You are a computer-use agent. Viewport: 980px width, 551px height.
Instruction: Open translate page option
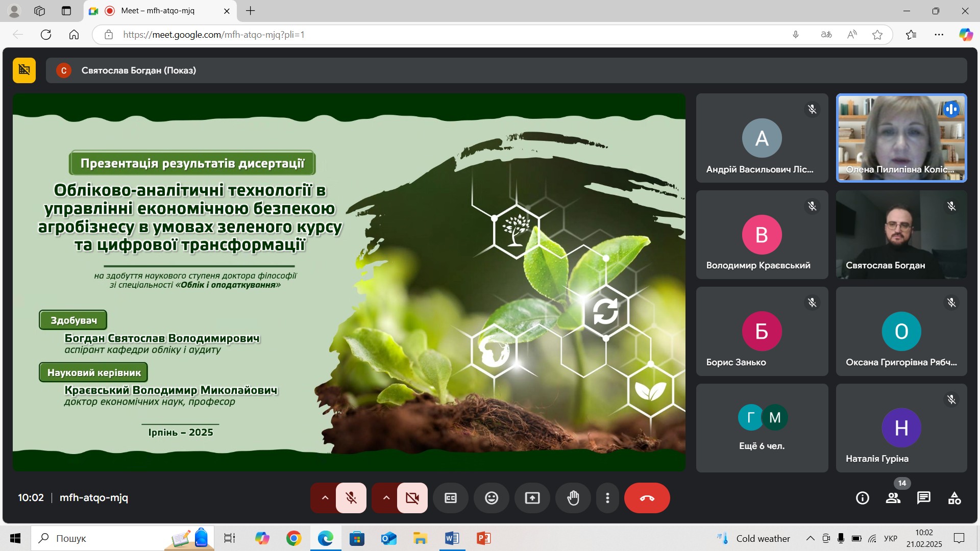coord(826,35)
